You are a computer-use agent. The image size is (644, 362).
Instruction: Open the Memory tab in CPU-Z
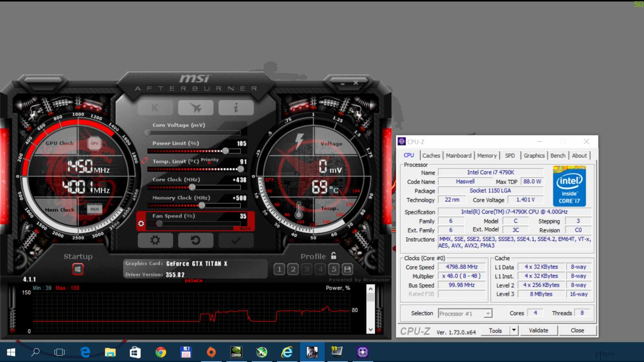[487, 155]
